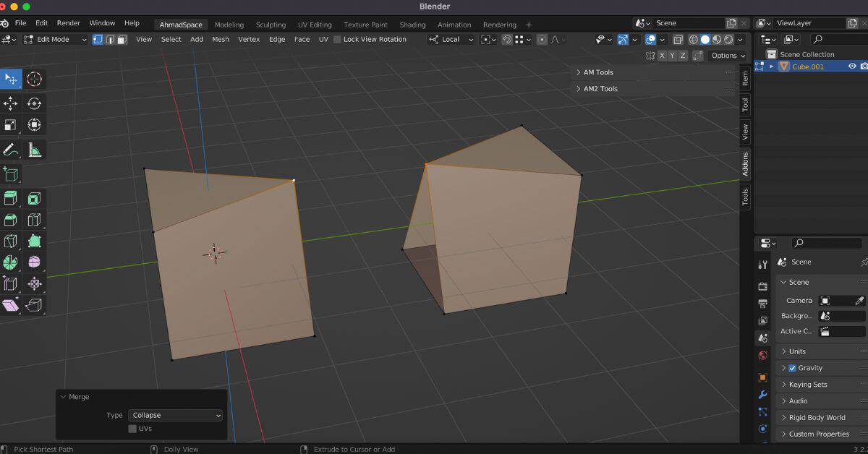The image size is (868, 454).
Task: Click the Options button in the header
Action: [727, 55]
